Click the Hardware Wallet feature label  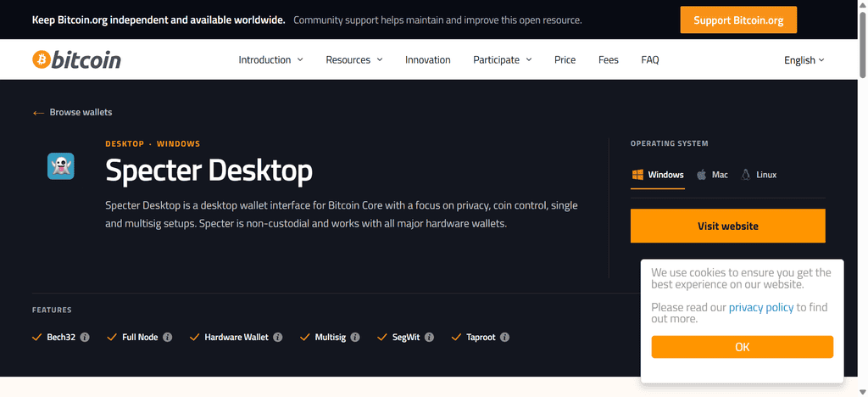236,338
